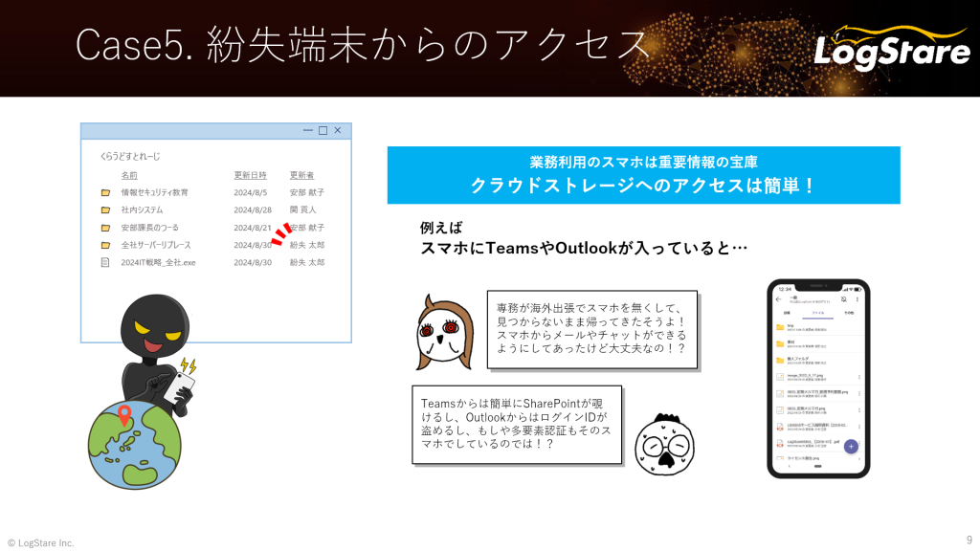Click the date 2024/8/21
The image size is (980, 551).
(253, 228)
